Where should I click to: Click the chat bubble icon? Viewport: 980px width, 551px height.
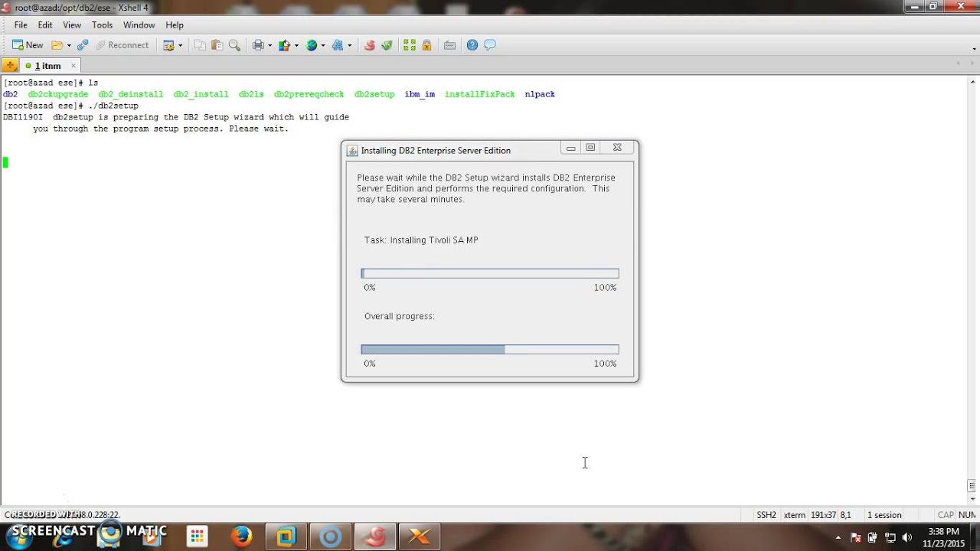tap(490, 45)
